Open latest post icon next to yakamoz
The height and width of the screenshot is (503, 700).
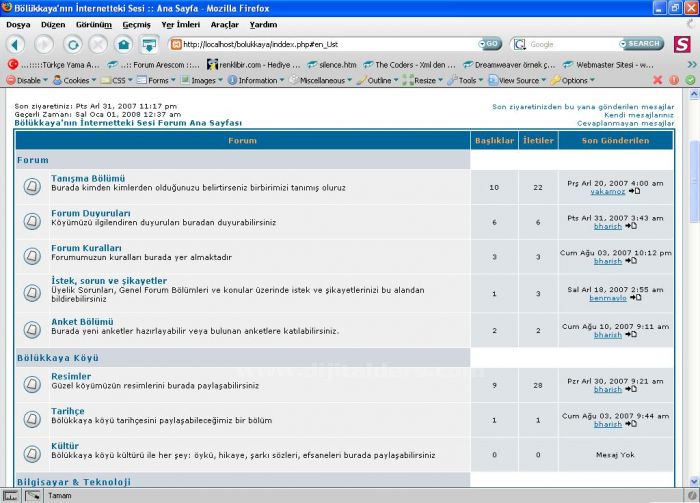(634, 191)
